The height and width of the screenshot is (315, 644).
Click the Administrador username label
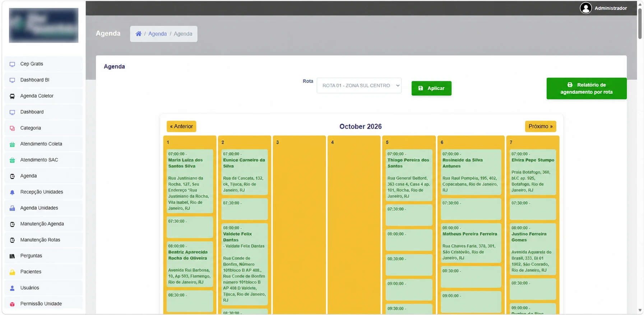611,8
